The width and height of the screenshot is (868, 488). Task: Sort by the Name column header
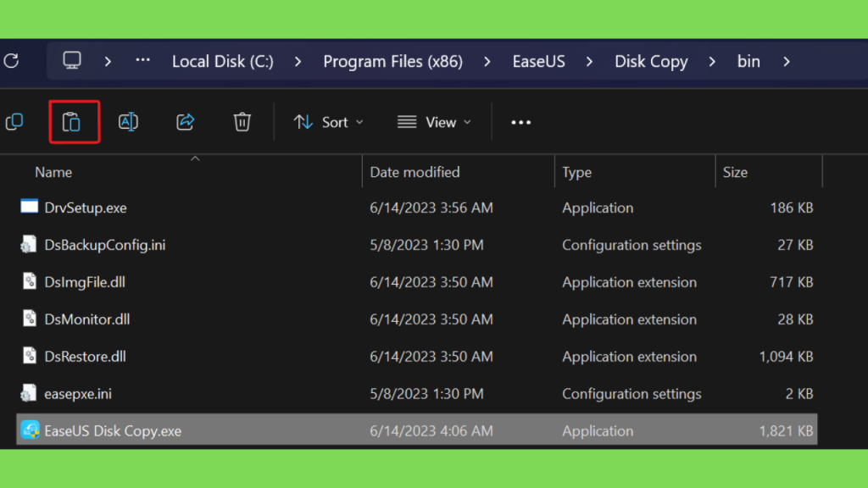point(53,172)
